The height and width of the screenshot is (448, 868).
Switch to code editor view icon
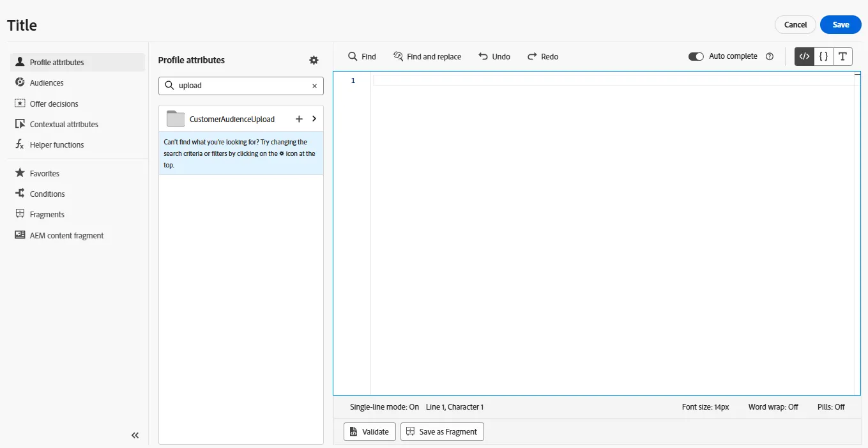805,56
